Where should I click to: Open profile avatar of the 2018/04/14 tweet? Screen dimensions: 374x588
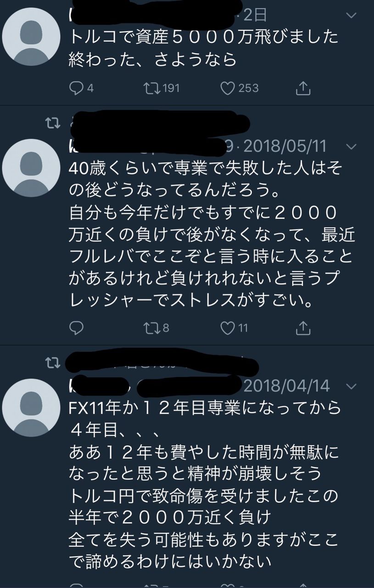coord(32,407)
